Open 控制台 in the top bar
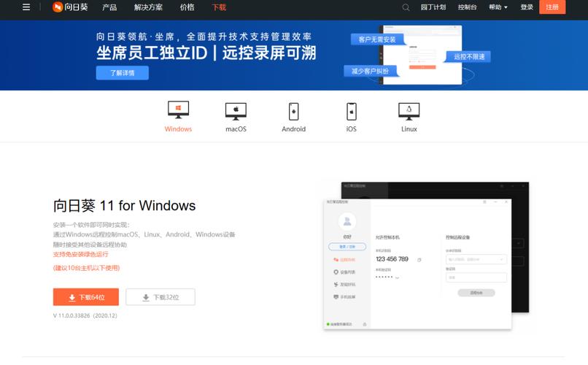The height and width of the screenshot is (365, 588). point(467,7)
